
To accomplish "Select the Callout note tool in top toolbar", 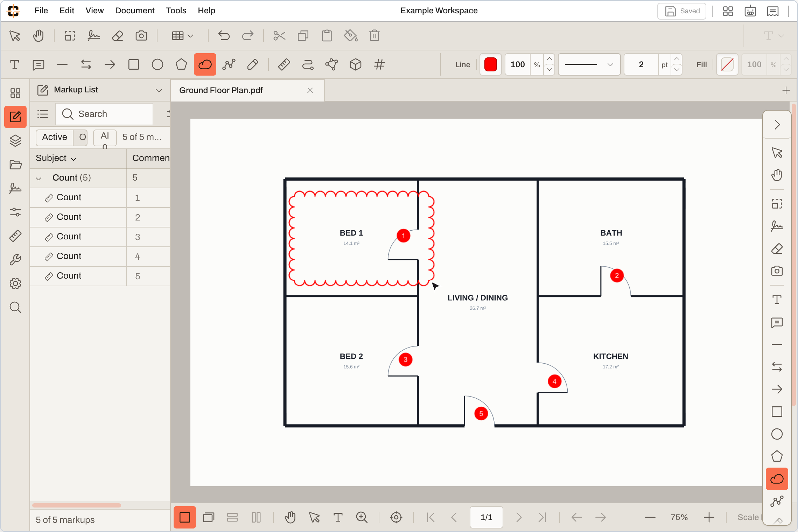I will (x=38, y=64).
